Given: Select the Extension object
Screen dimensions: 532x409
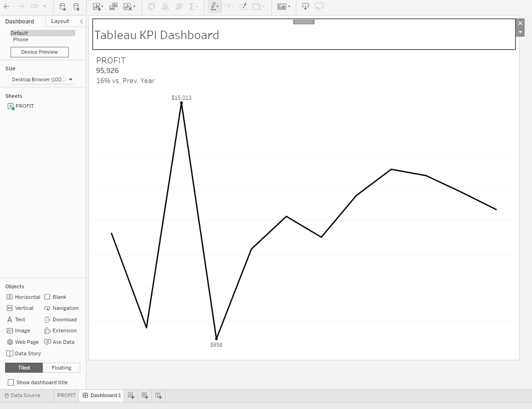Looking at the screenshot, I should coord(61,331).
